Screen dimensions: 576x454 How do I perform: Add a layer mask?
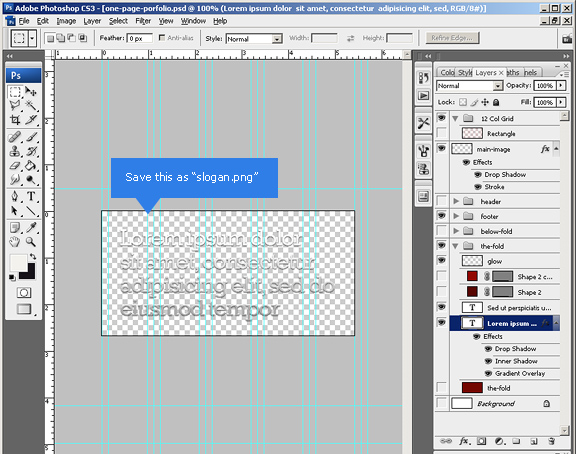(482, 441)
